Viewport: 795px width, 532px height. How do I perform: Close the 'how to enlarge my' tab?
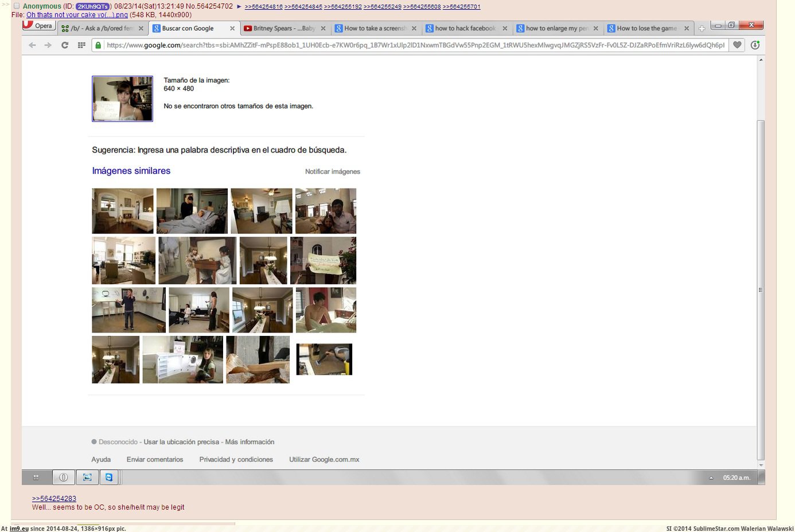coord(596,28)
